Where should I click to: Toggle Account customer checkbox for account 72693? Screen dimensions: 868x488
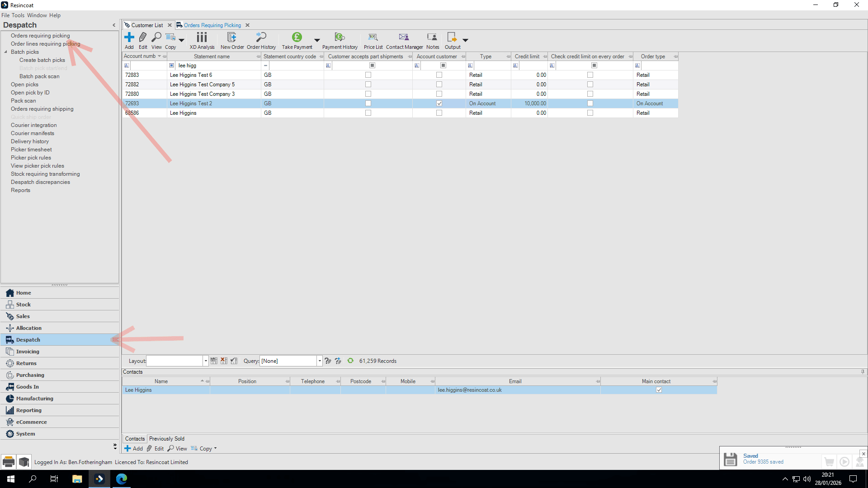point(439,103)
